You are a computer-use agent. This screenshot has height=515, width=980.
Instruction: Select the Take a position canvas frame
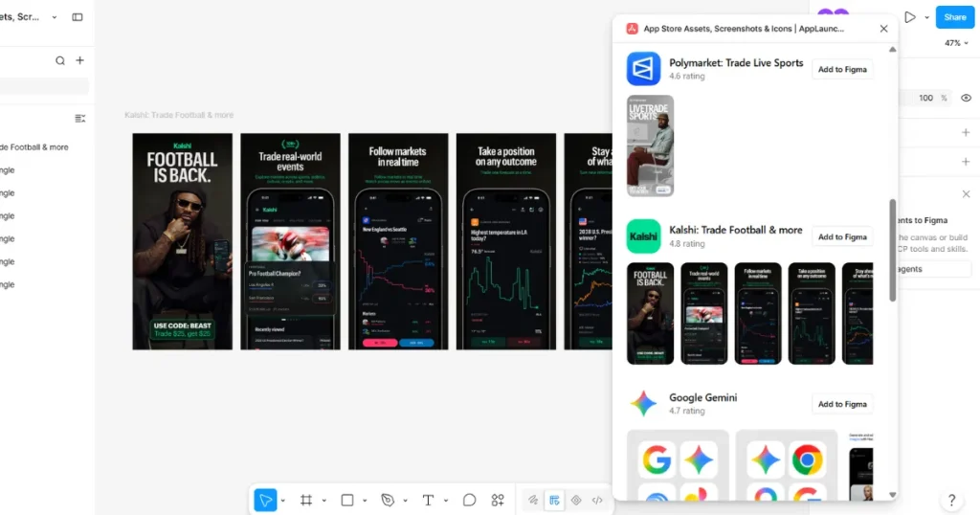[x=506, y=241]
